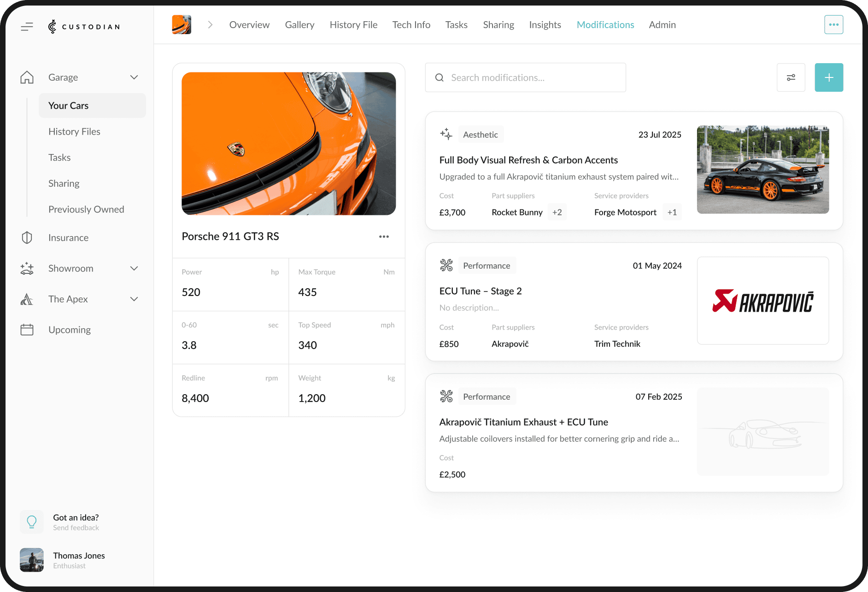Click Forge Motosport service provider

point(625,212)
